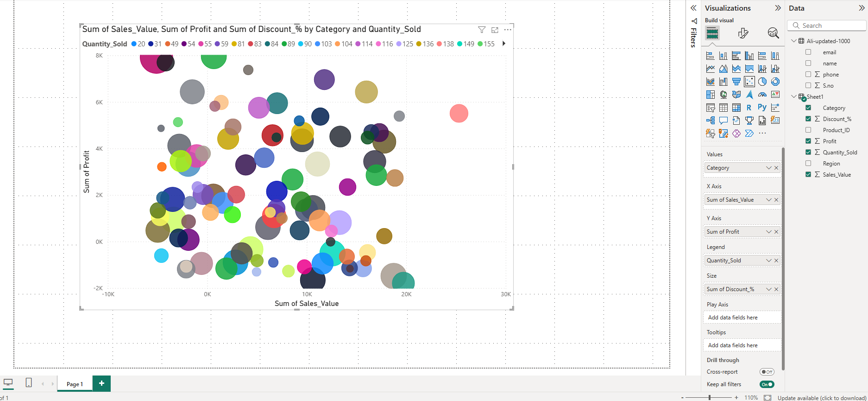
Task: Collapse the Sheet1 table tree
Action: point(794,96)
